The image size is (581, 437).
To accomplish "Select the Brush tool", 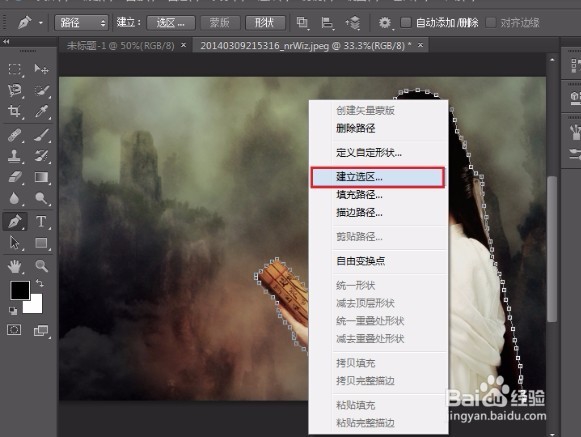I will click(41, 135).
